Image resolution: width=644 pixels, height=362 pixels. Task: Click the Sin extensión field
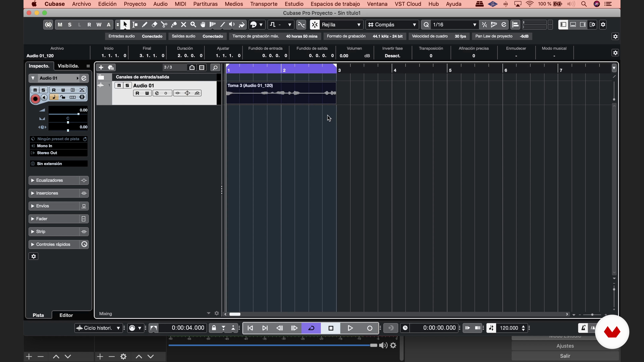(x=59, y=164)
